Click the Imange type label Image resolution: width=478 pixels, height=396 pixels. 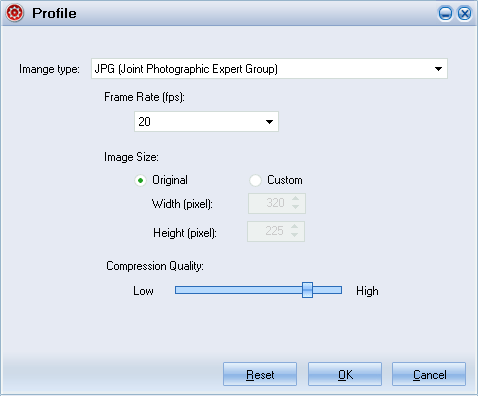coord(49,69)
